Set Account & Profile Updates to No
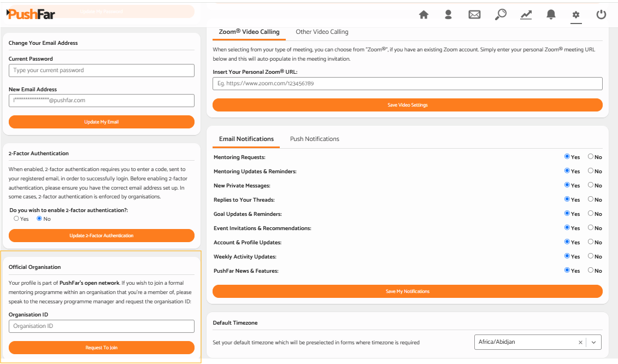 [591, 242]
